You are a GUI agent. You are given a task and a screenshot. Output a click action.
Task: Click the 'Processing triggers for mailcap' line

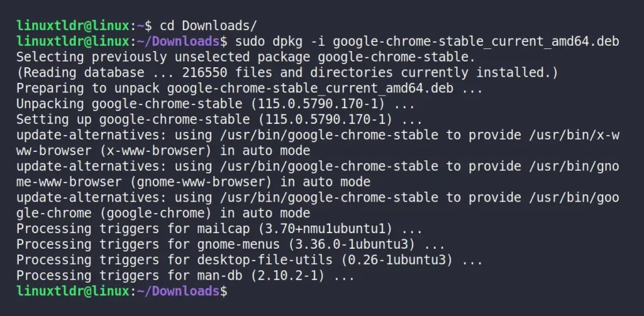[x=219, y=229]
